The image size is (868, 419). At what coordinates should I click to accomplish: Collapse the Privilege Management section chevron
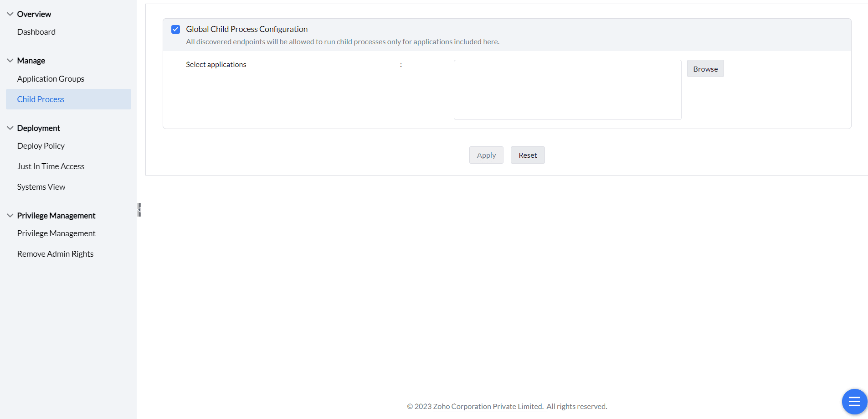click(10, 216)
